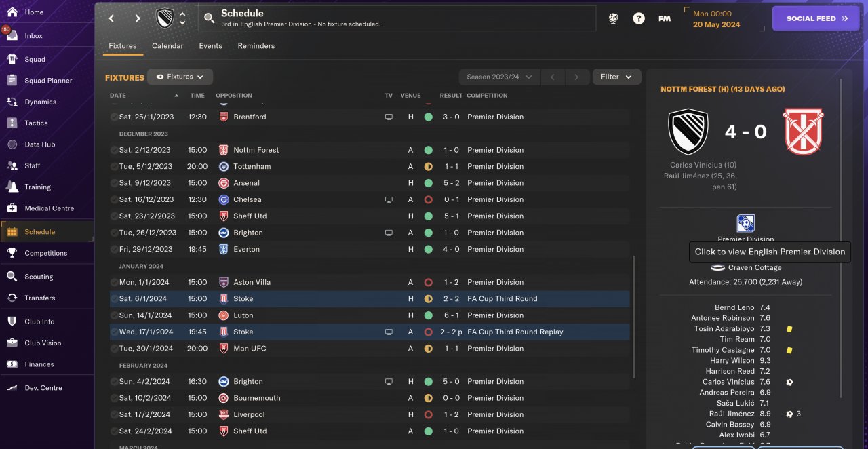Open the Filter dropdown
This screenshot has width=868, height=449.
click(x=616, y=77)
